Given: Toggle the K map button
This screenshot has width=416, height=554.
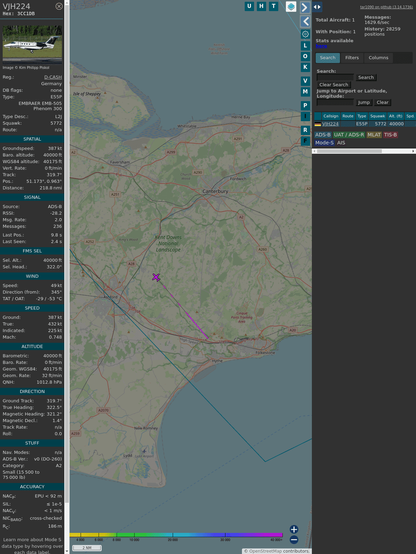Looking at the screenshot, I should pyautogui.click(x=305, y=67).
